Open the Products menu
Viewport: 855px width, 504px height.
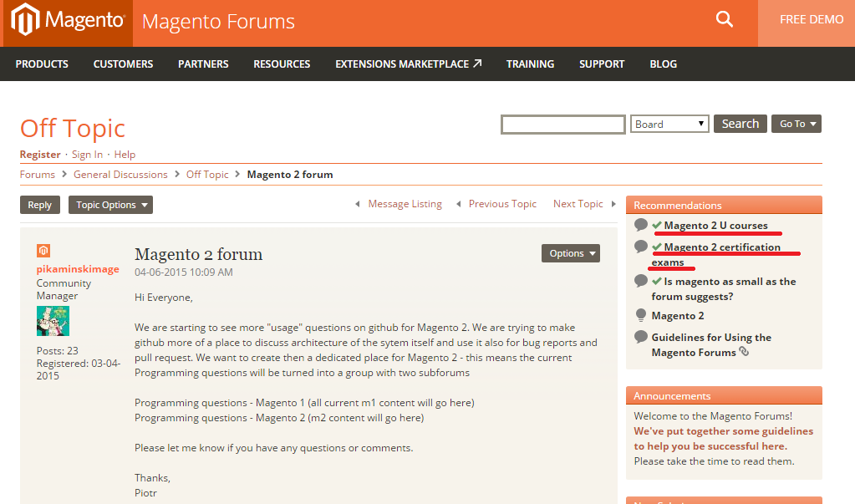click(x=42, y=64)
